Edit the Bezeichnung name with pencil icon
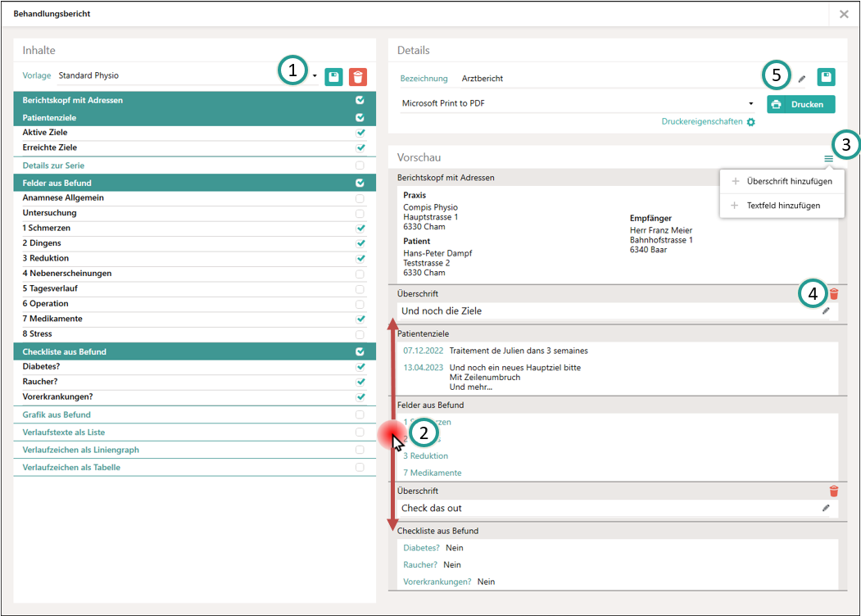The image size is (861, 616). click(802, 79)
